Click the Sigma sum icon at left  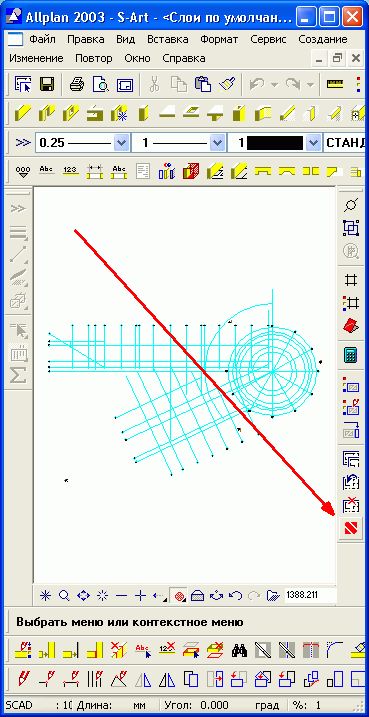[18, 376]
